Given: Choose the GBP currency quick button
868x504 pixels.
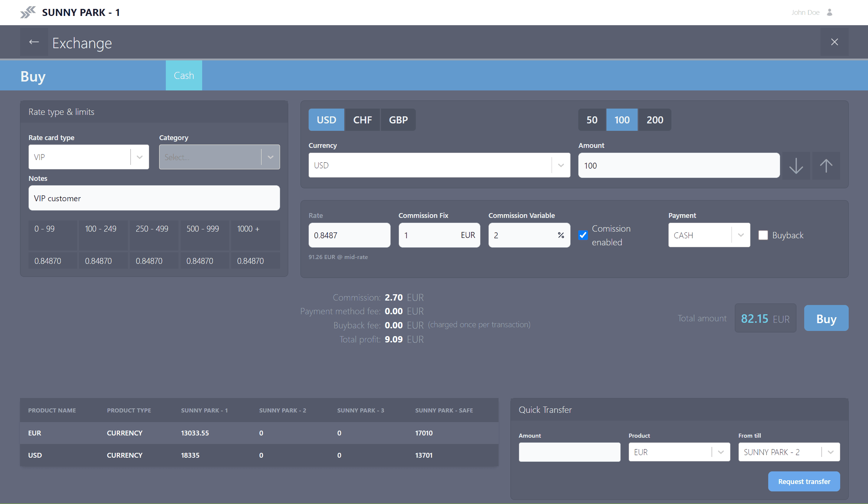Looking at the screenshot, I should tap(398, 120).
